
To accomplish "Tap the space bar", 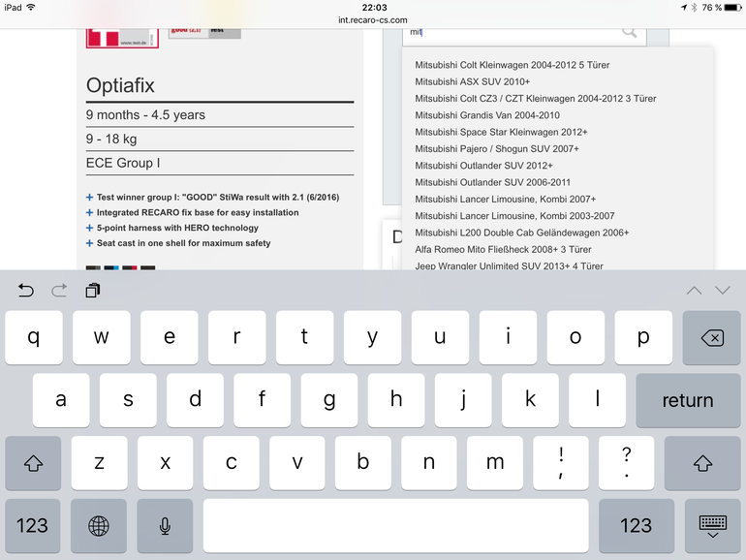I will (x=395, y=525).
